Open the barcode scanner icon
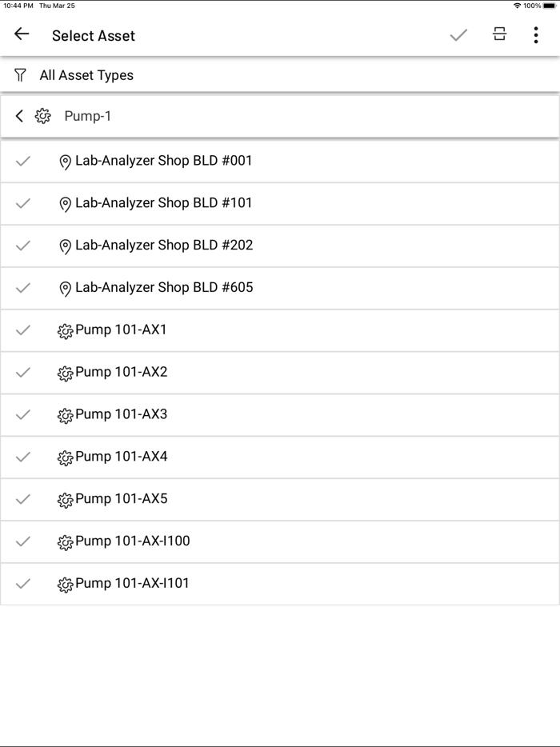This screenshot has width=560, height=747. click(x=499, y=34)
